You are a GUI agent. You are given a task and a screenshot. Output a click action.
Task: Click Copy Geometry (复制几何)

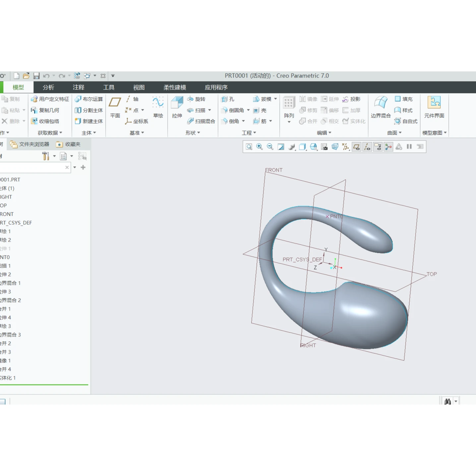[x=45, y=110]
